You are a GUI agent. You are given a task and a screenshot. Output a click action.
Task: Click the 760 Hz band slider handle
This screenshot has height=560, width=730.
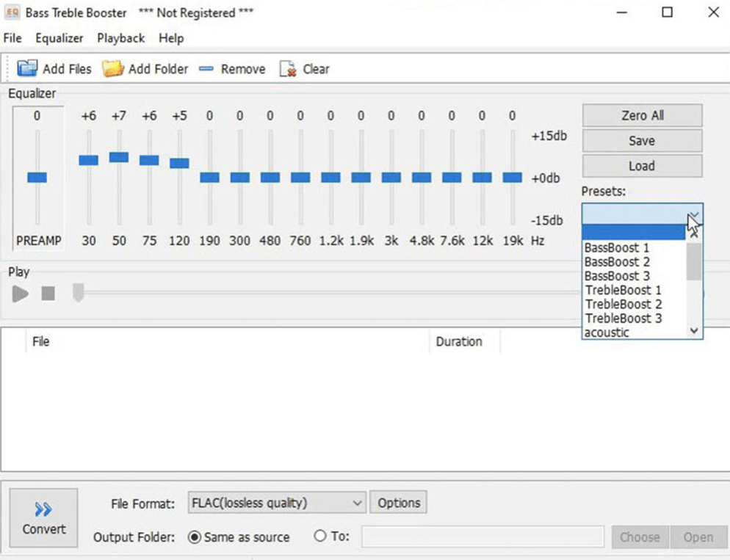[300, 177]
